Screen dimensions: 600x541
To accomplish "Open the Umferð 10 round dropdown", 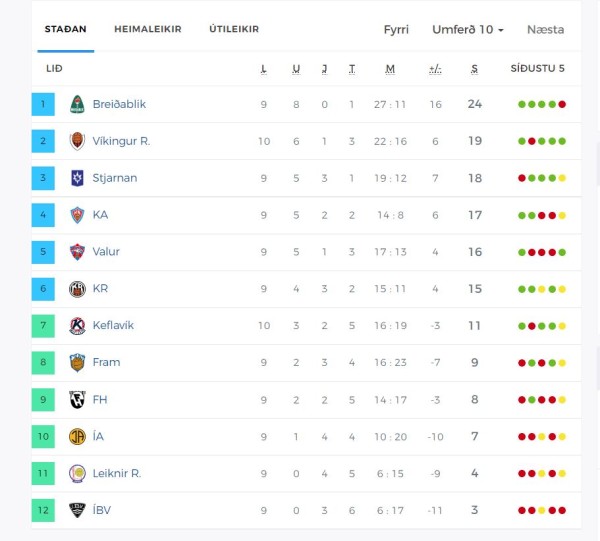I will pyautogui.click(x=467, y=29).
